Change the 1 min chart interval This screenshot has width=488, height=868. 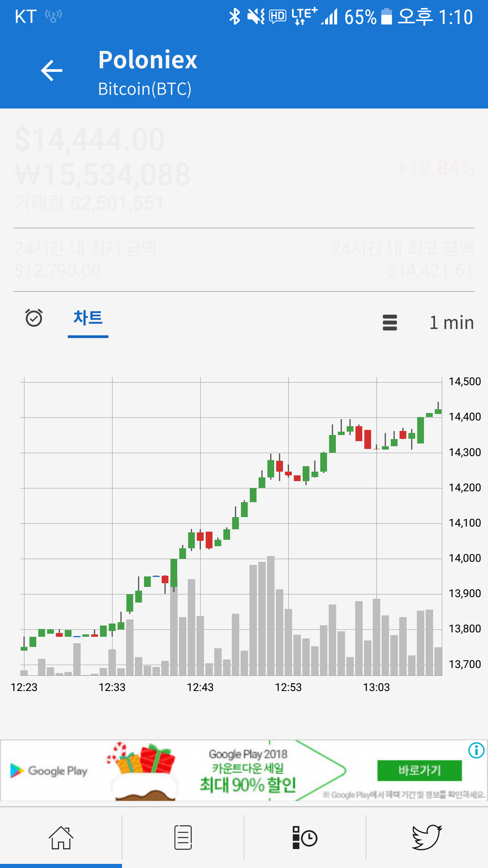[x=451, y=323]
